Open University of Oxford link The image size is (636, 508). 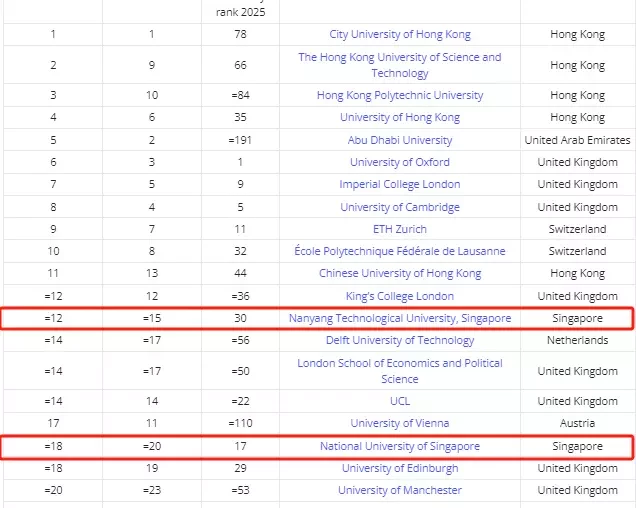(400, 162)
